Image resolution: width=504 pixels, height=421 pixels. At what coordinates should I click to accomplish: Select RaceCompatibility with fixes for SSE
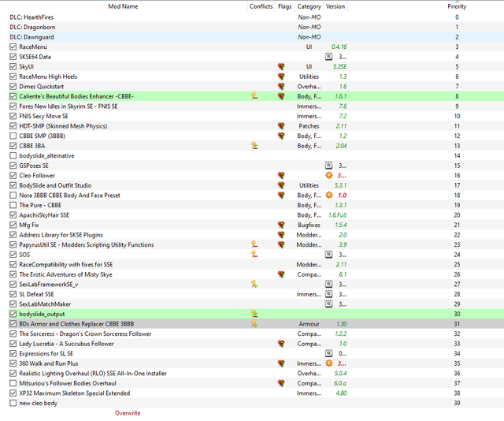point(256,265)
